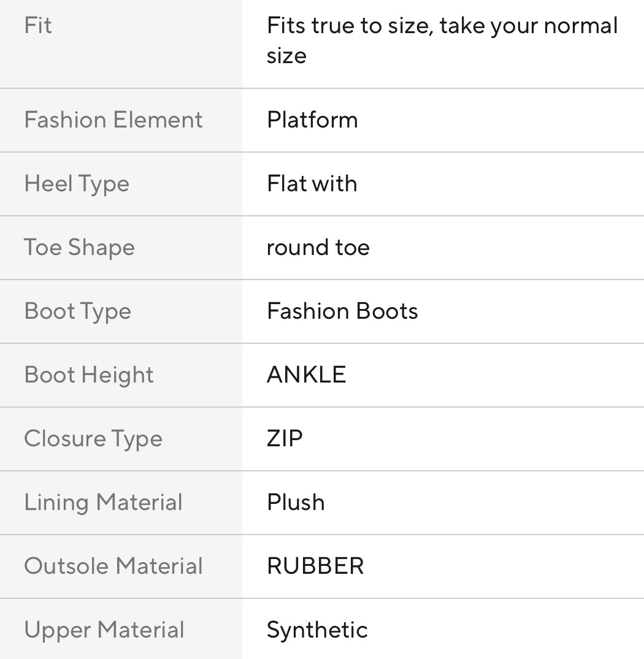Viewport: 644px width, 659px height.
Task: Select the "round toe" value
Action: [x=318, y=247]
